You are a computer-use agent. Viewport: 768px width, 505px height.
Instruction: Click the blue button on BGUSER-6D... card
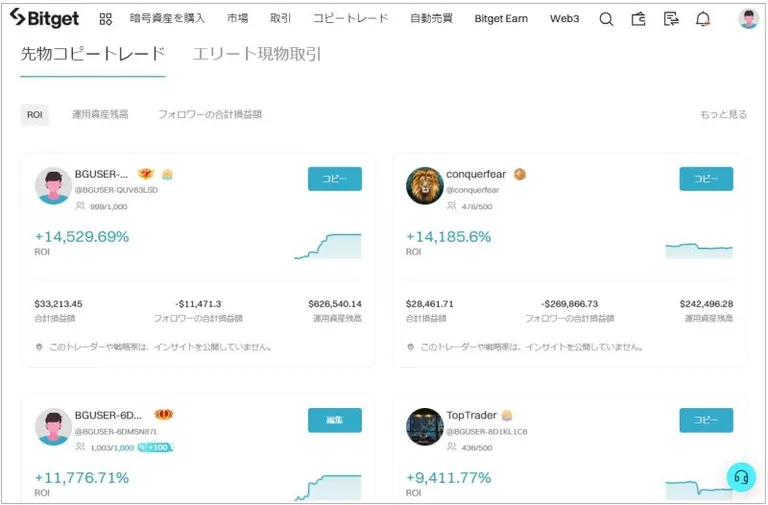point(335,420)
